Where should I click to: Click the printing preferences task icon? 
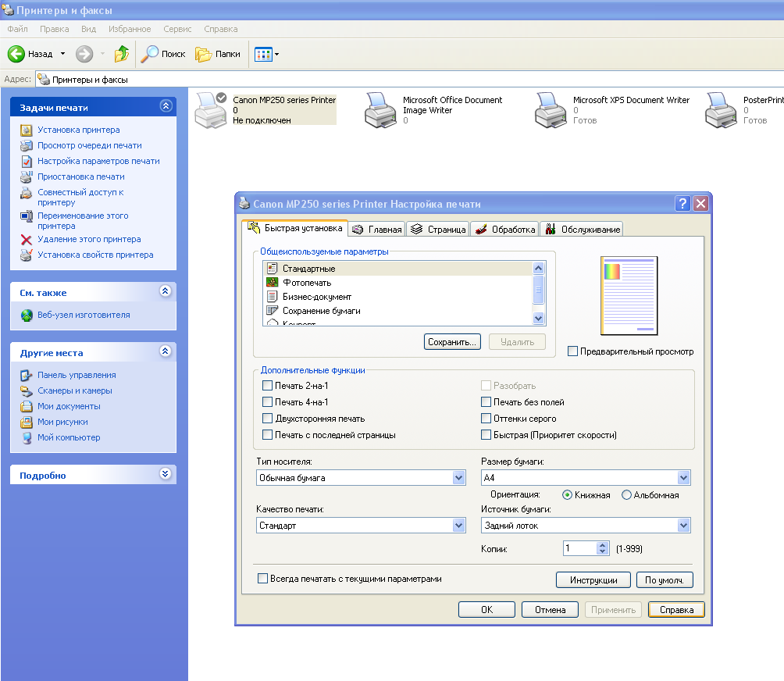27,161
